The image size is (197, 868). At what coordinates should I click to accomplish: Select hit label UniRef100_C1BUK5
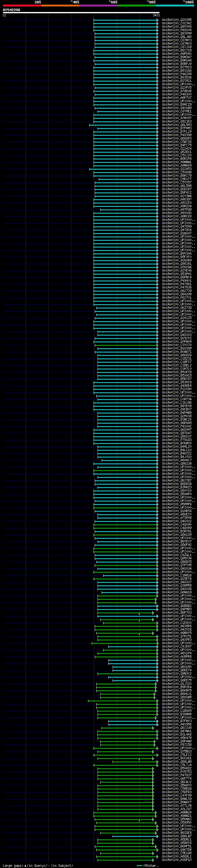pos(177,711)
